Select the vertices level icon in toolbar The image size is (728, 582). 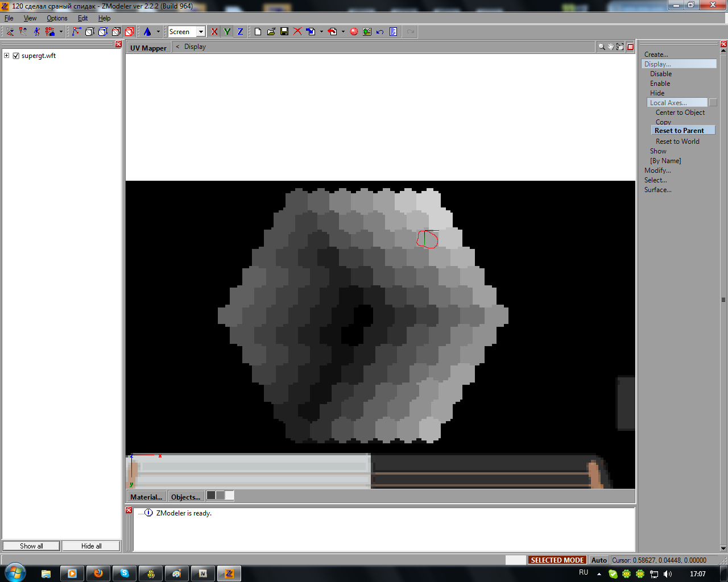(x=77, y=32)
